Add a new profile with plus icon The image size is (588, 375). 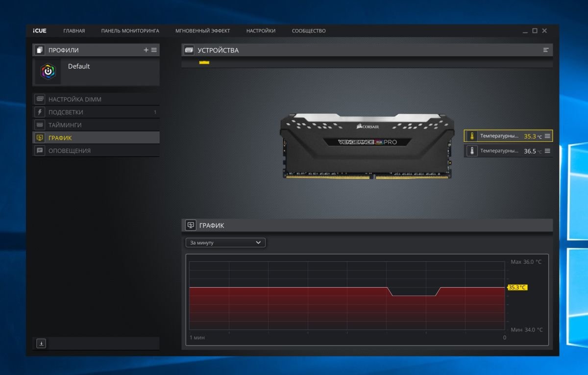146,50
